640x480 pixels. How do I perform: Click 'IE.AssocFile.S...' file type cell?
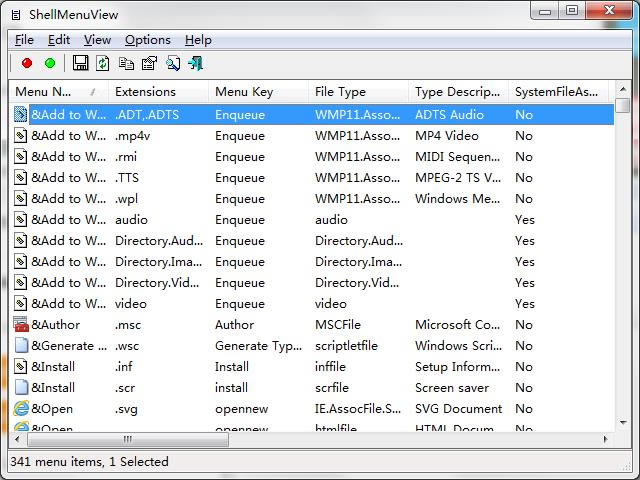click(358, 409)
